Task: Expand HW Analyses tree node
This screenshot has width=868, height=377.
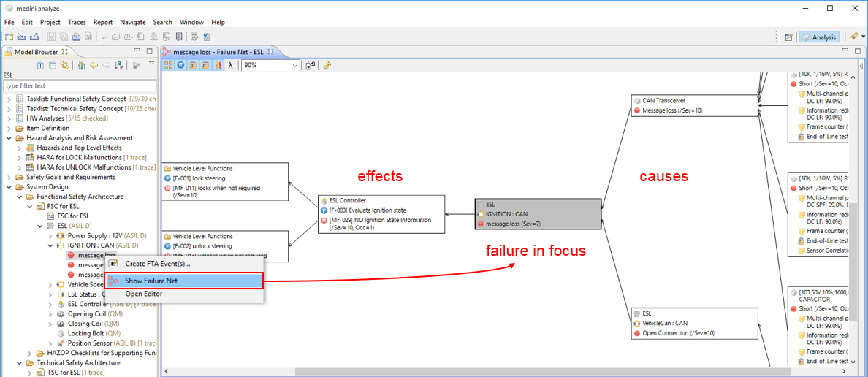Action: [x=8, y=118]
